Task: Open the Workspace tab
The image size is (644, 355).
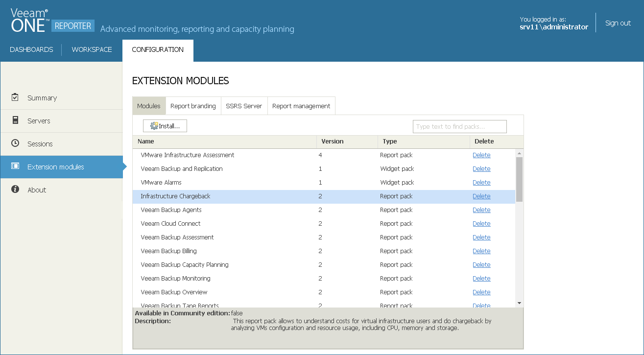Action: click(92, 49)
